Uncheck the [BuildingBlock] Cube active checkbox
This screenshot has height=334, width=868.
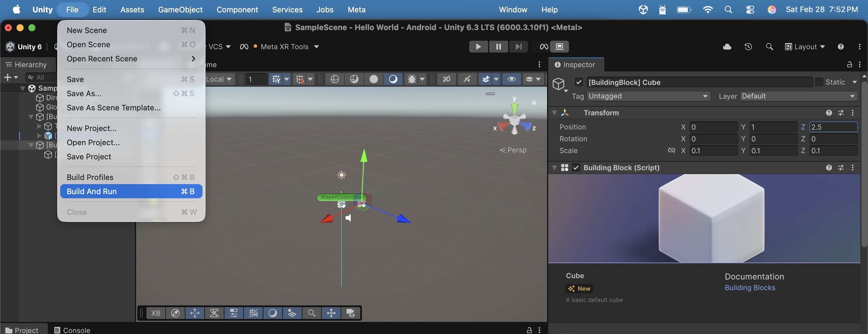[579, 82]
